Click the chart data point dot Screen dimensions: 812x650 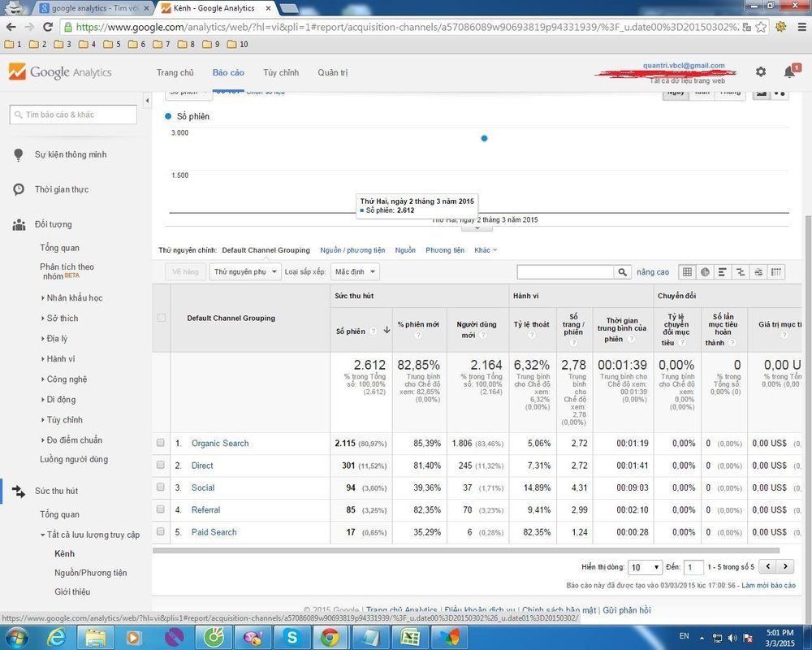tap(484, 138)
